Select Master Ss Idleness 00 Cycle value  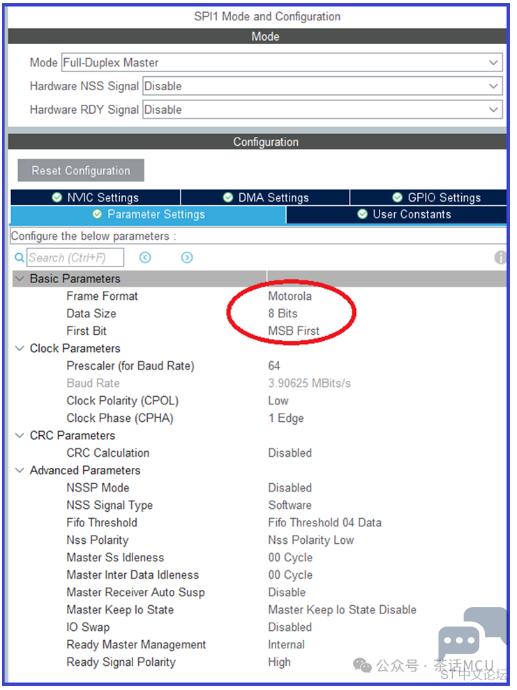pos(290,558)
